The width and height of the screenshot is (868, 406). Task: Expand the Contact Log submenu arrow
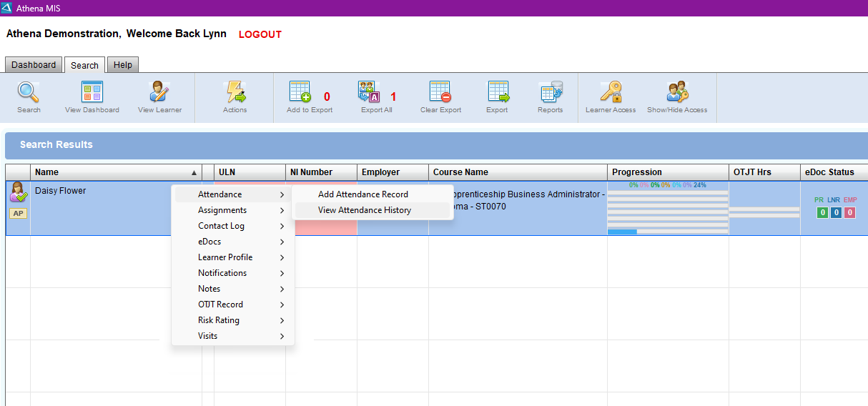point(282,226)
